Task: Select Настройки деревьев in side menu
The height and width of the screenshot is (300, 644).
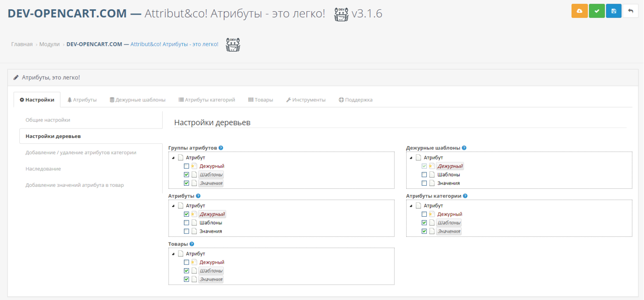Action: pos(91,136)
